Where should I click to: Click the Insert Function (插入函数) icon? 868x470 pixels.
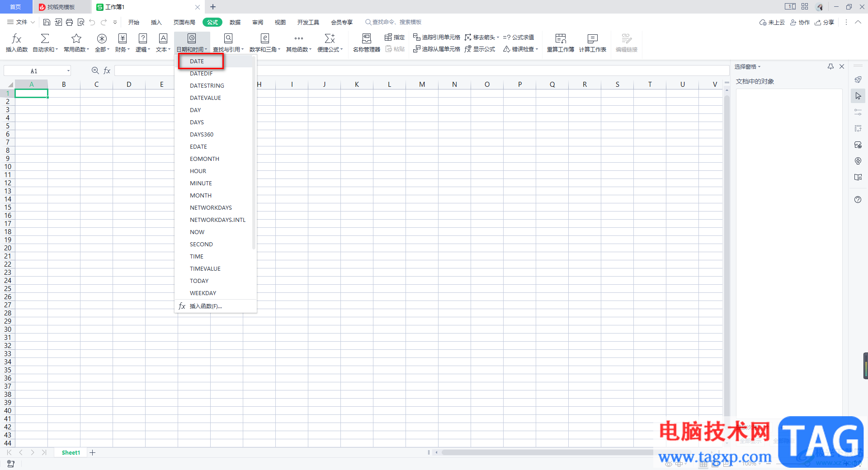coord(16,39)
